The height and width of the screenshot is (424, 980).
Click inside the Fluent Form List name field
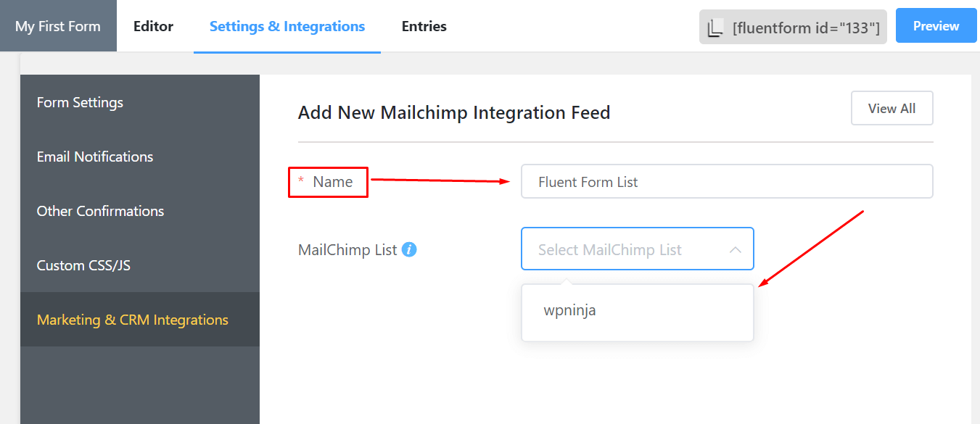725,181
